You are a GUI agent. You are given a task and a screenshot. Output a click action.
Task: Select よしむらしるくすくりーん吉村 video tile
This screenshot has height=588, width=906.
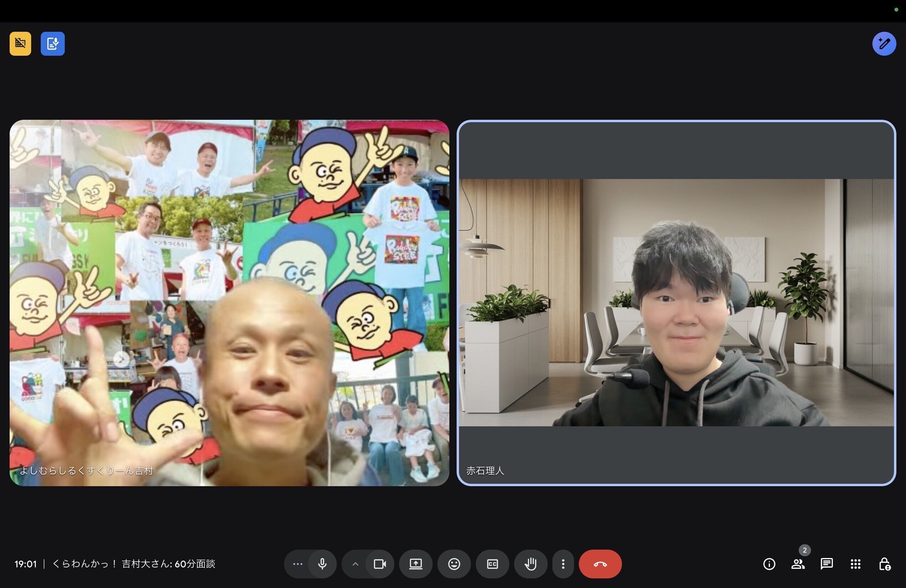pyautogui.click(x=229, y=303)
